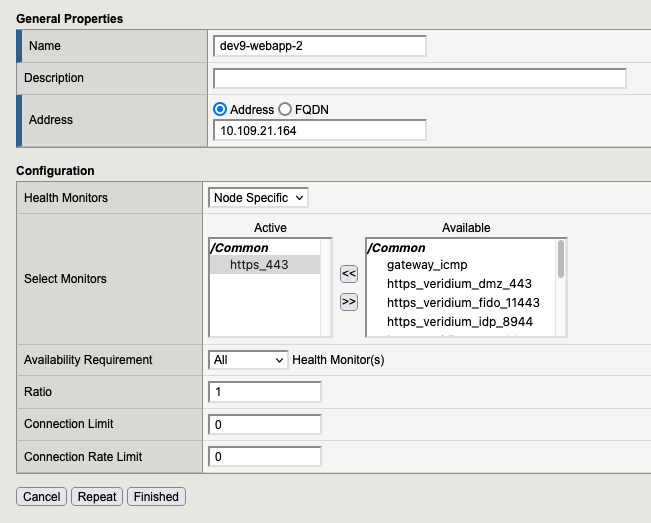Click the Finished button
Viewport: 651px width, 523px height.
tap(156, 496)
